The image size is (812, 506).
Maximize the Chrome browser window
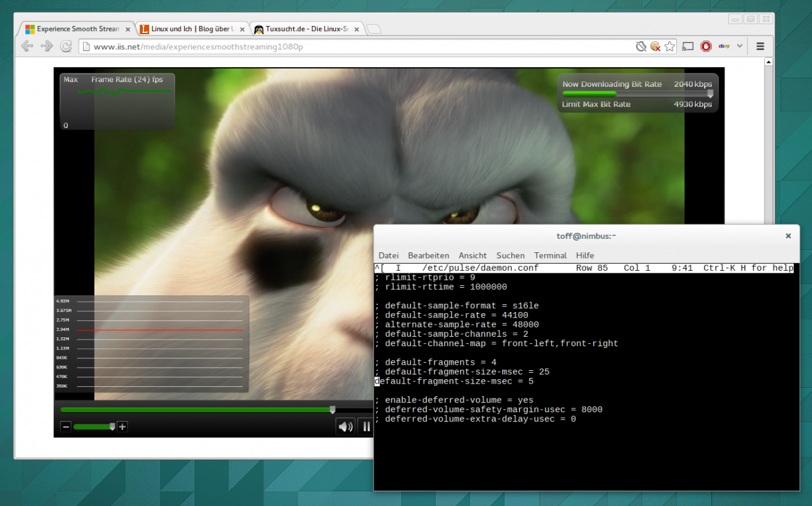[750, 20]
